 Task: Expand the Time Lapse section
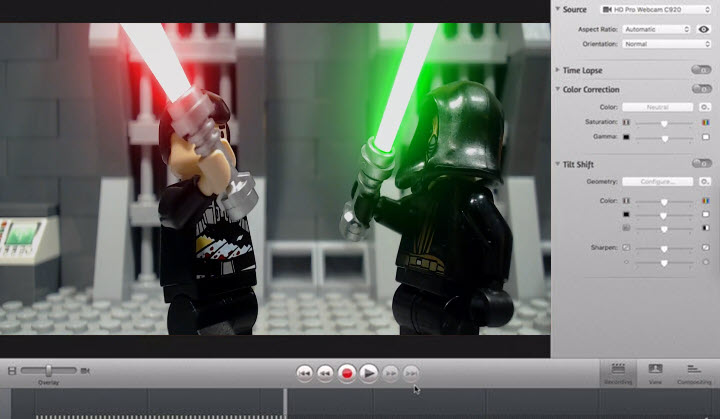click(x=558, y=70)
